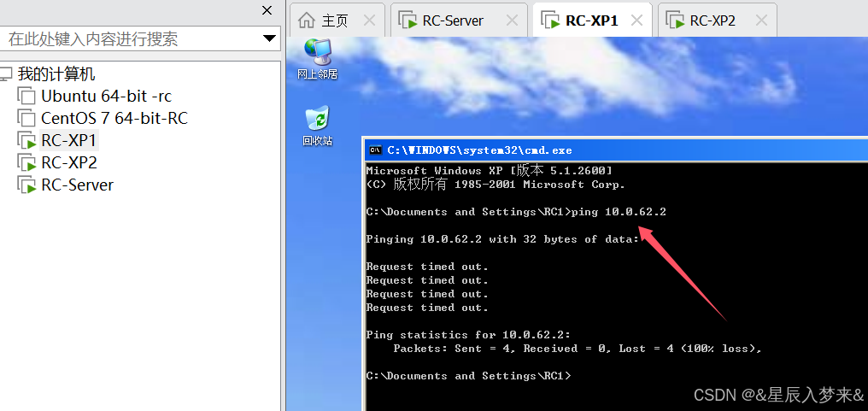868x411 pixels.
Task: Click the CentOS 7 64-bit-RC VM icon
Action: pos(26,118)
